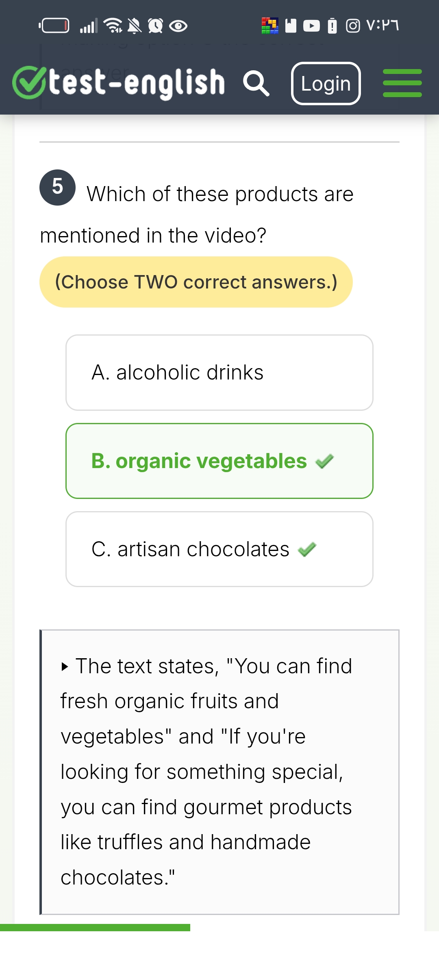The height and width of the screenshot is (980, 439).
Task: Click the green progress bar
Action: point(95,927)
